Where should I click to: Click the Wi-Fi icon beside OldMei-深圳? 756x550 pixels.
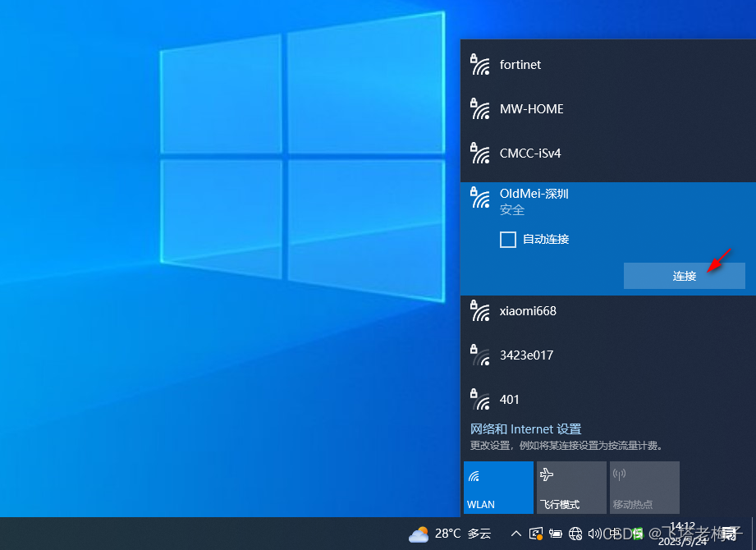click(480, 197)
